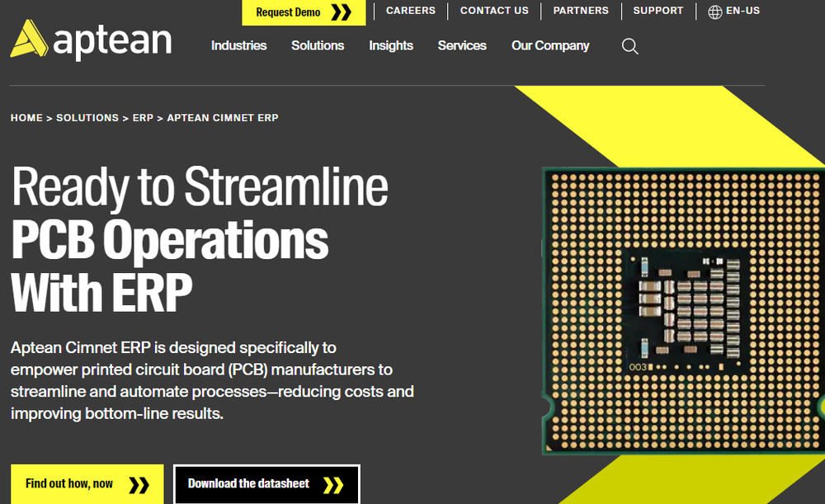This screenshot has height=504, width=825.
Task: Open the Support link
Action: coord(658,11)
